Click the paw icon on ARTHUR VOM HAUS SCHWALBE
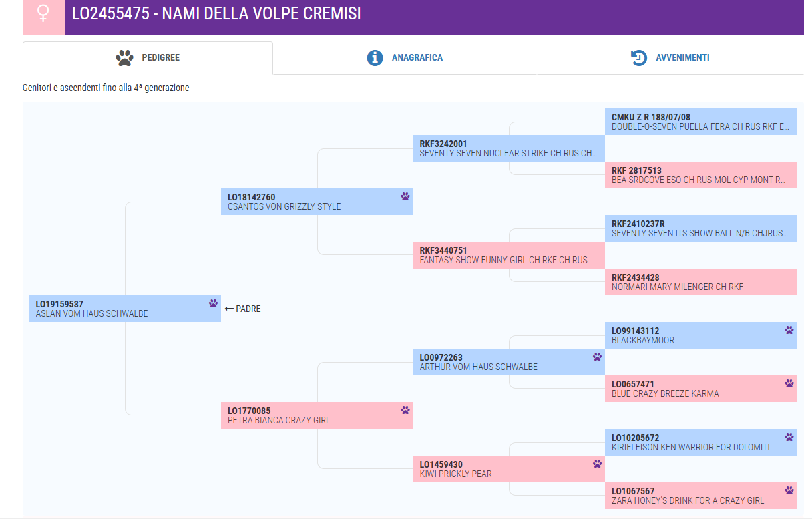 point(597,357)
